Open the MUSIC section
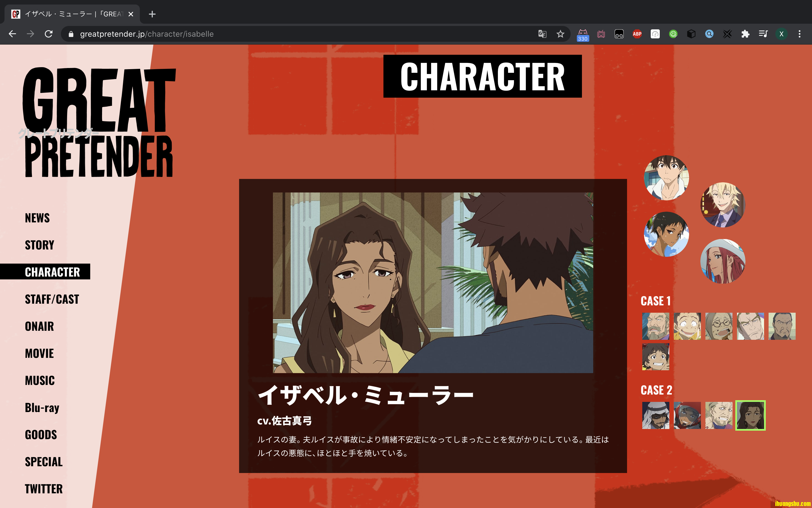812x508 pixels. coord(39,380)
